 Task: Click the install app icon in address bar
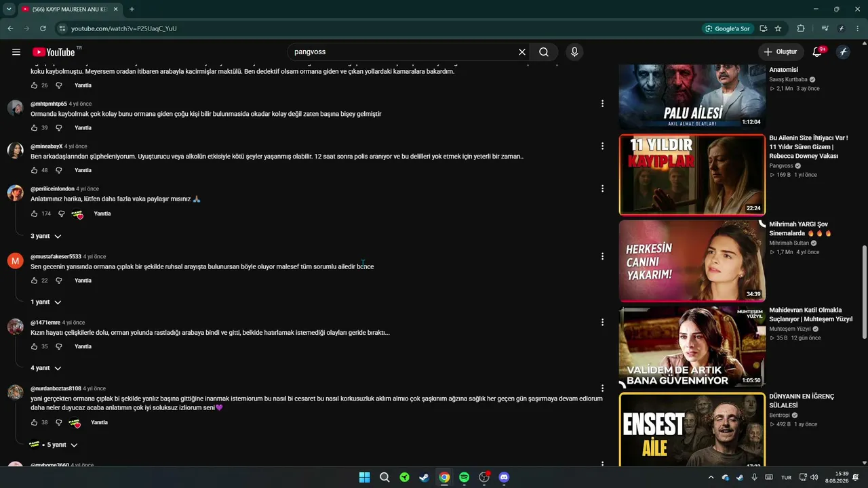pyautogui.click(x=764, y=28)
